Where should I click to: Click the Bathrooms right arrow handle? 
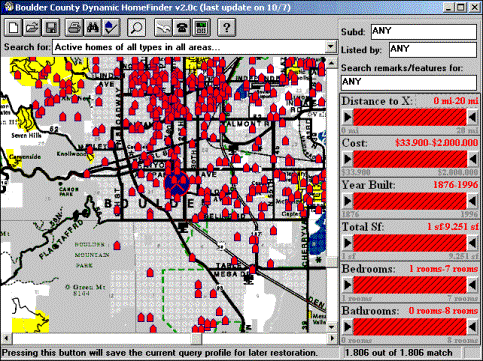click(472, 327)
